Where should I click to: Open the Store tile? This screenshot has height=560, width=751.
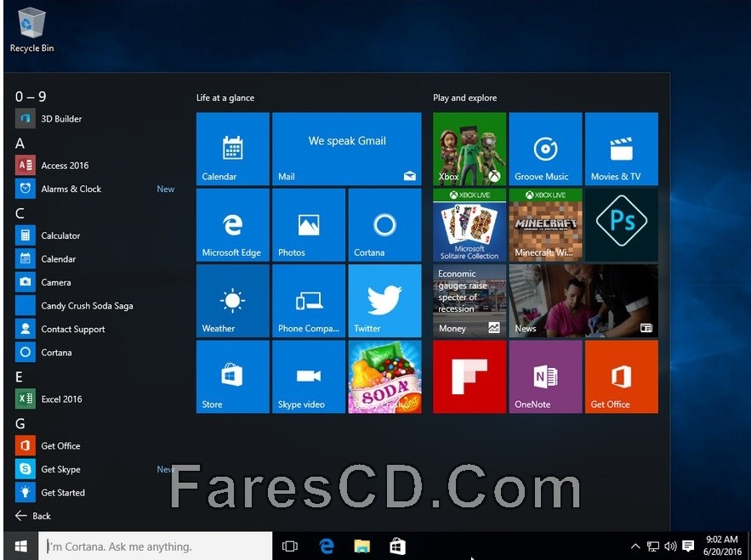233,376
